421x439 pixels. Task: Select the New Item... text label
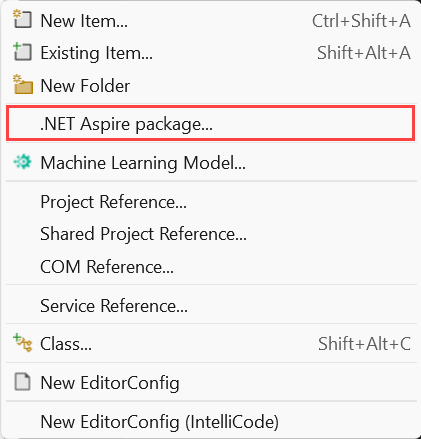[84, 21]
